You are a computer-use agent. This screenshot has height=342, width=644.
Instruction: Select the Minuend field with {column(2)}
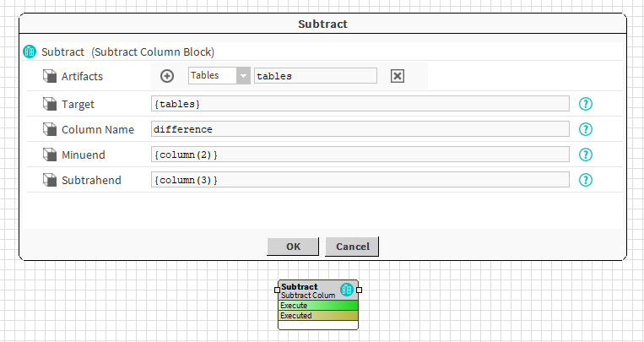point(360,155)
